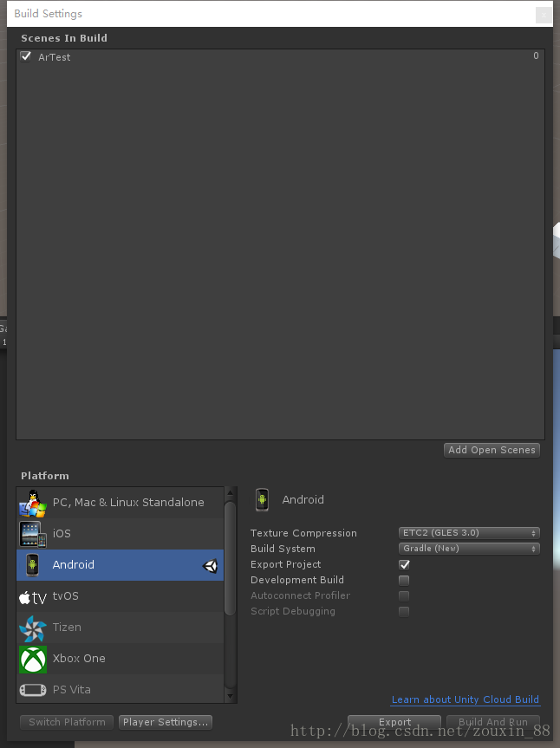Click the Apple tv icon for tvOS
This screenshot has height=748, width=560.
(x=32, y=597)
